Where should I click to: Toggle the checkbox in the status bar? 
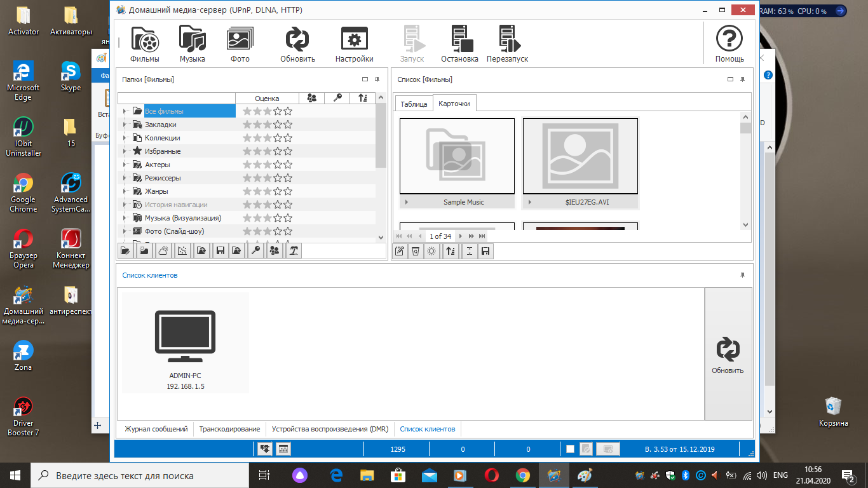point(570,449)
